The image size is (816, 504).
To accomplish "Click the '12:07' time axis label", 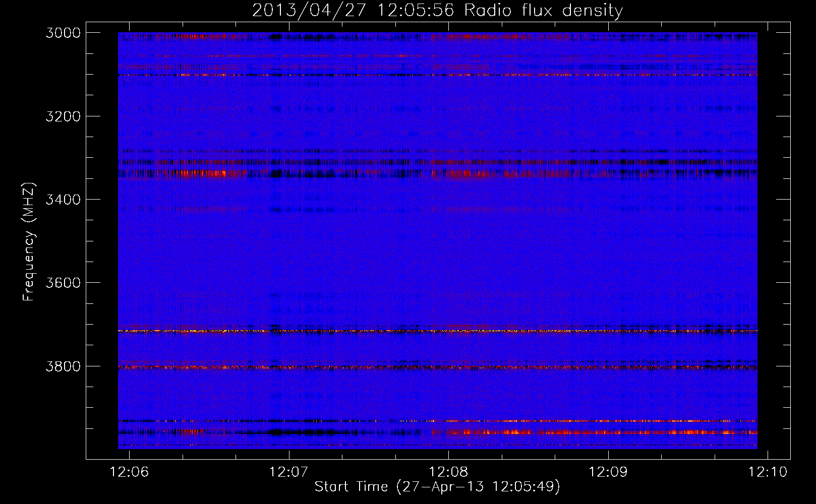I will (289, 472).
